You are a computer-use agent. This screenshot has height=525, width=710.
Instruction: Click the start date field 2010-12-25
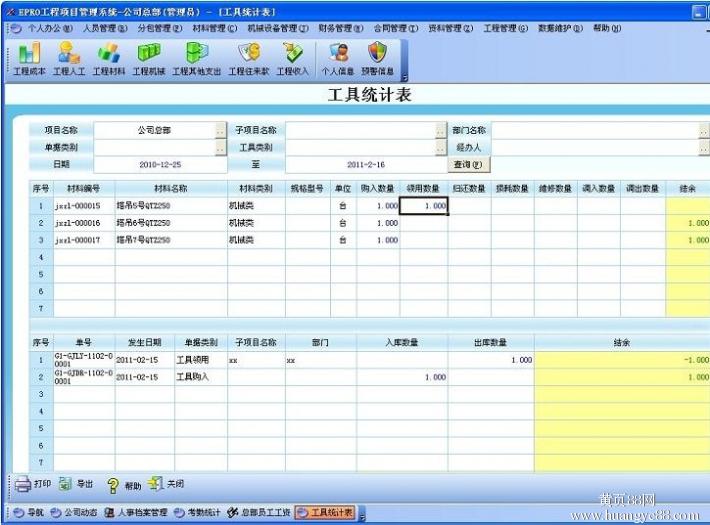pyautogui.click(x=160, y=165)
